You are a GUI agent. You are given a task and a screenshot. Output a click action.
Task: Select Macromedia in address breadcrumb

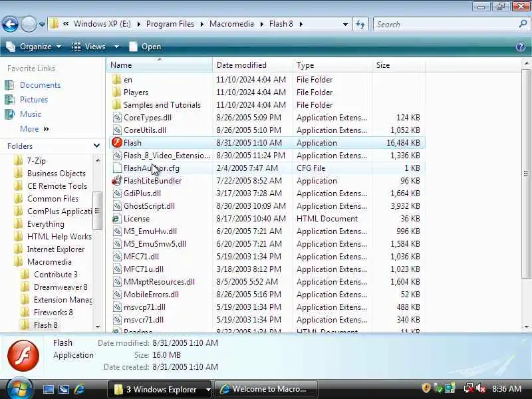(231, 24)
